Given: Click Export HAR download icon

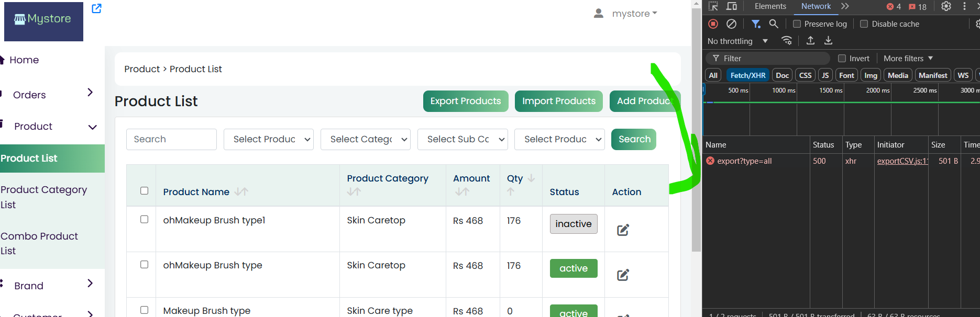Looking at the screenshot, I should (828, 40).
